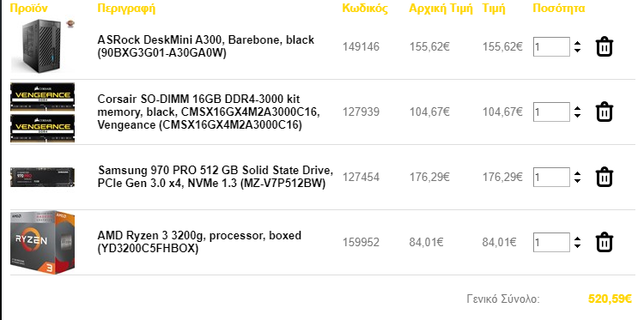Open ASRock DeskMini A300 product thumbnail
644x320 pixels.
[x=43, y=46]
